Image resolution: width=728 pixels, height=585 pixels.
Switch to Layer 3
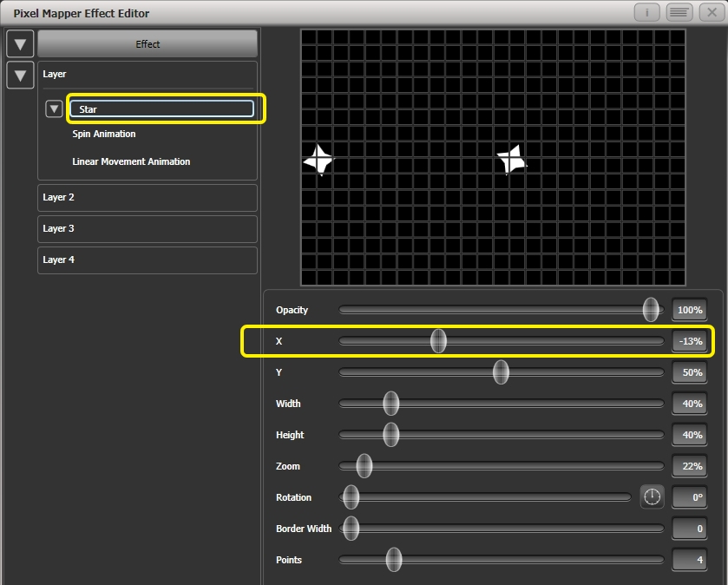(148, 228)
